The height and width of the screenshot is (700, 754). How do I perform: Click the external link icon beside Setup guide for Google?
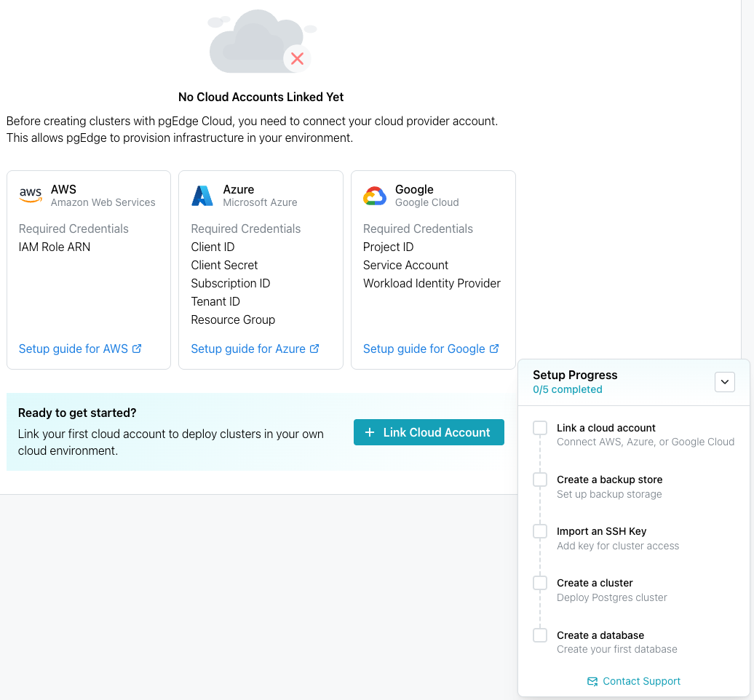[x=495, y=348]
